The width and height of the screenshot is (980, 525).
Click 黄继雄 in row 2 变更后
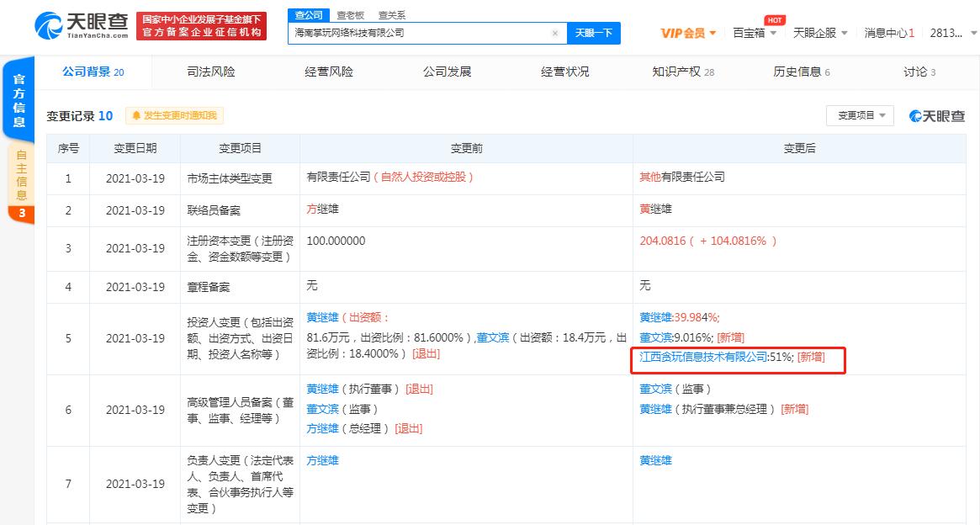point(655,209)
